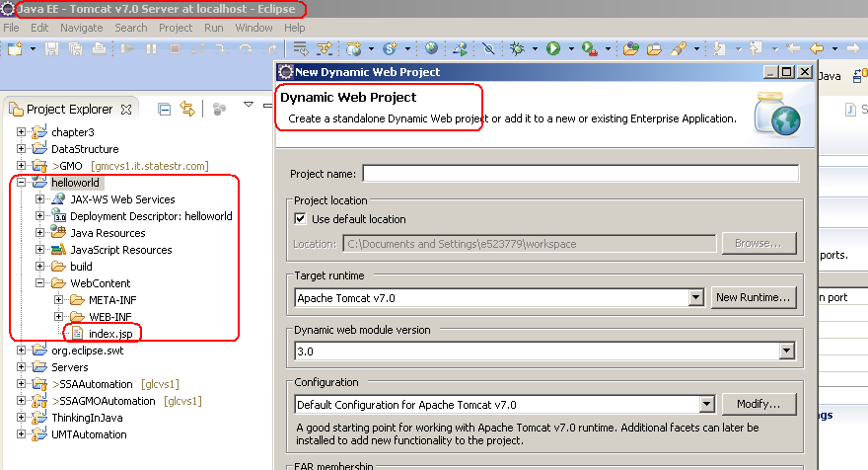Open the File menu
Image resolution: width=868 pixels, height=470 pixels.
(11, 28)
